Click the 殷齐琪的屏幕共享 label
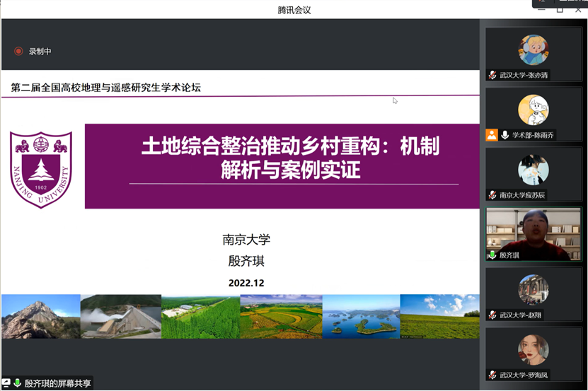Screen dimensions: 588x391 pyautogui.click(x=58, y=383)
